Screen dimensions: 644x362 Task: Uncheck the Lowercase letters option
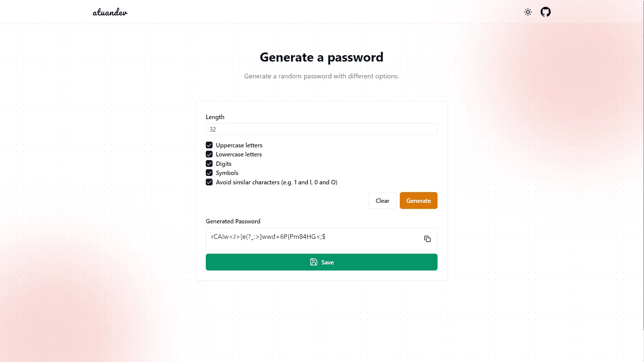click(209, 154)
